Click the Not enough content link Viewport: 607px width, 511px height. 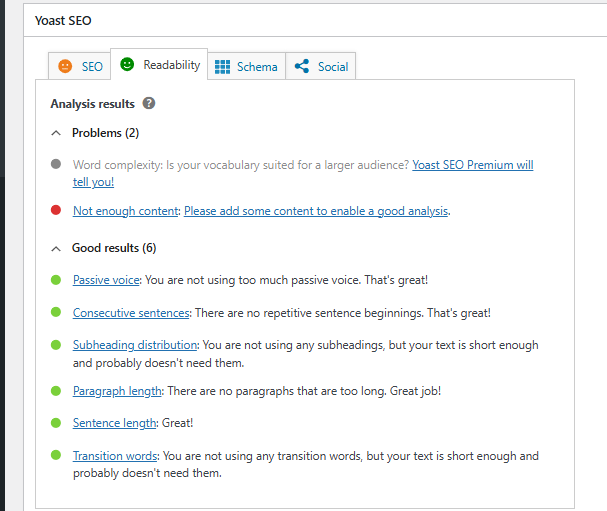point(126,211)
